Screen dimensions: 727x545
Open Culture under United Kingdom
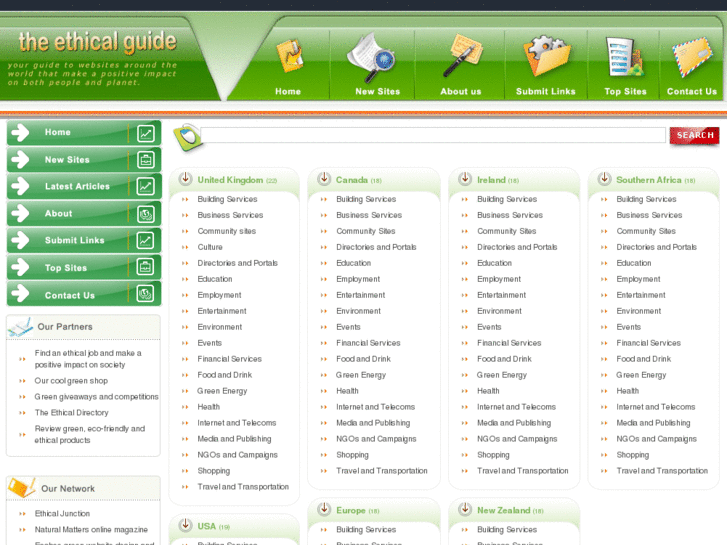pyautogui.click(x=210, y=247)
